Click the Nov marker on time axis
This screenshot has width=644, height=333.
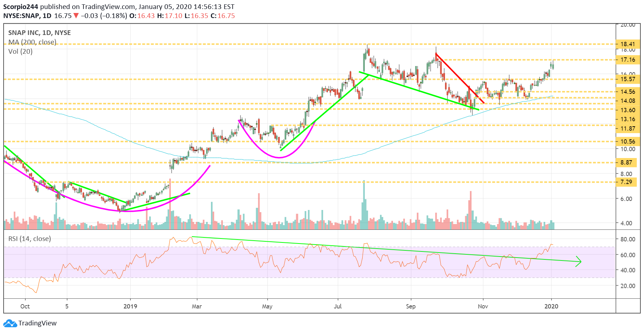click(x=483, y=306)
